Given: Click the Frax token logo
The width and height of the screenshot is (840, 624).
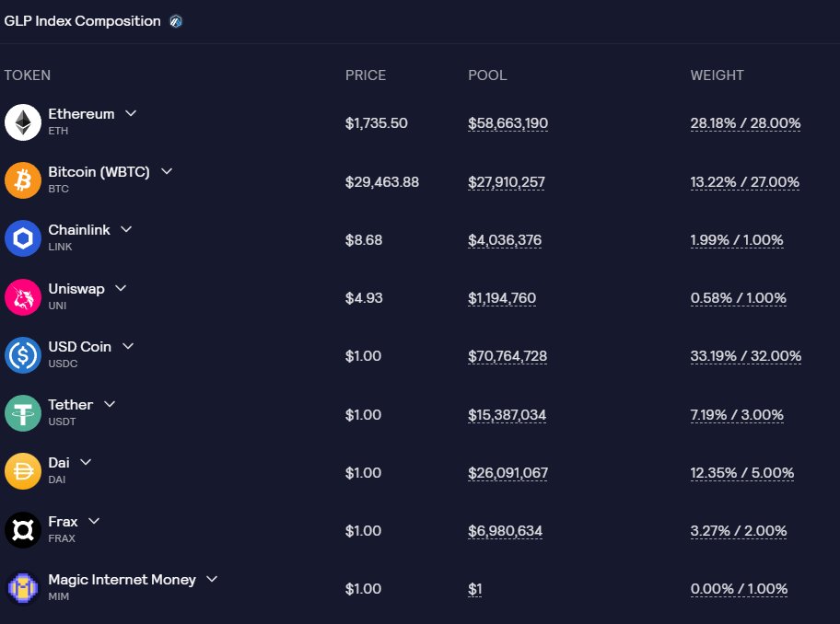Looking at the screenshot, I should [23, 530].
